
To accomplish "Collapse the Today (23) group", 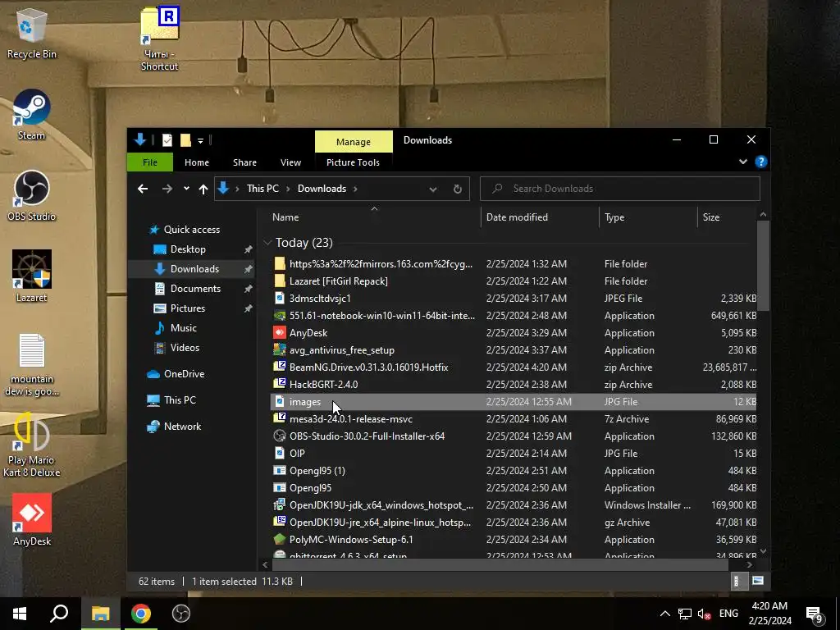I will (x=267, y=243).
